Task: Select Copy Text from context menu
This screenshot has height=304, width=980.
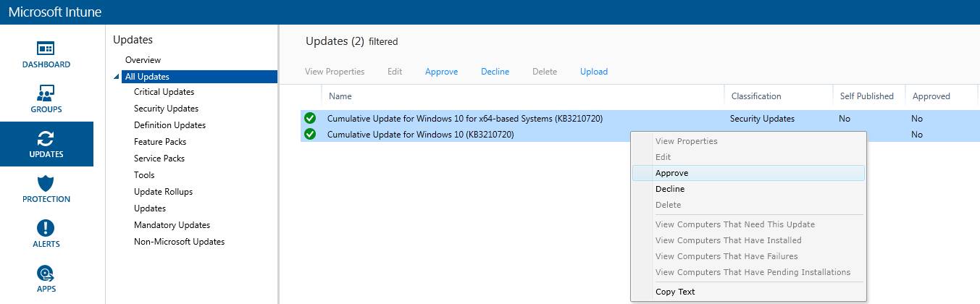Action: coord(675,292)
